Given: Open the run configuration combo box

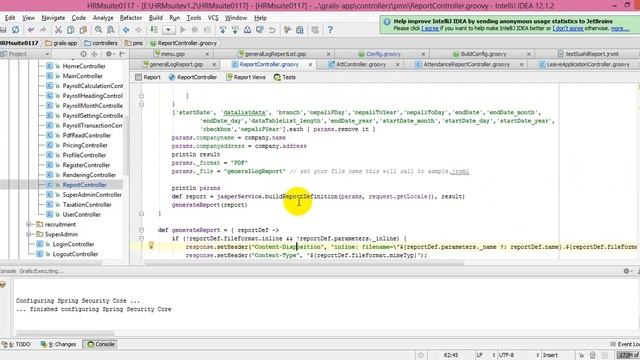Looking at the screenshot, I should coord(168,30).
